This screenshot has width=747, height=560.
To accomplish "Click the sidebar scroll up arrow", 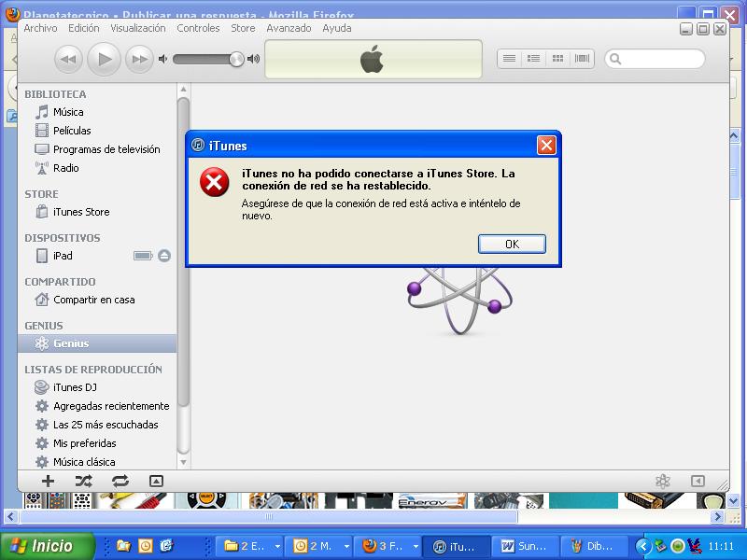I will coord(183,89).
